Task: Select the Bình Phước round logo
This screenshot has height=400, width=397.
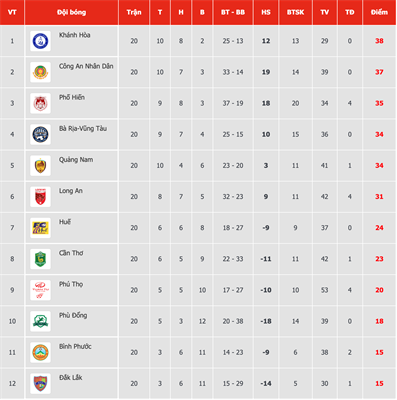Action: coord(40,352)
